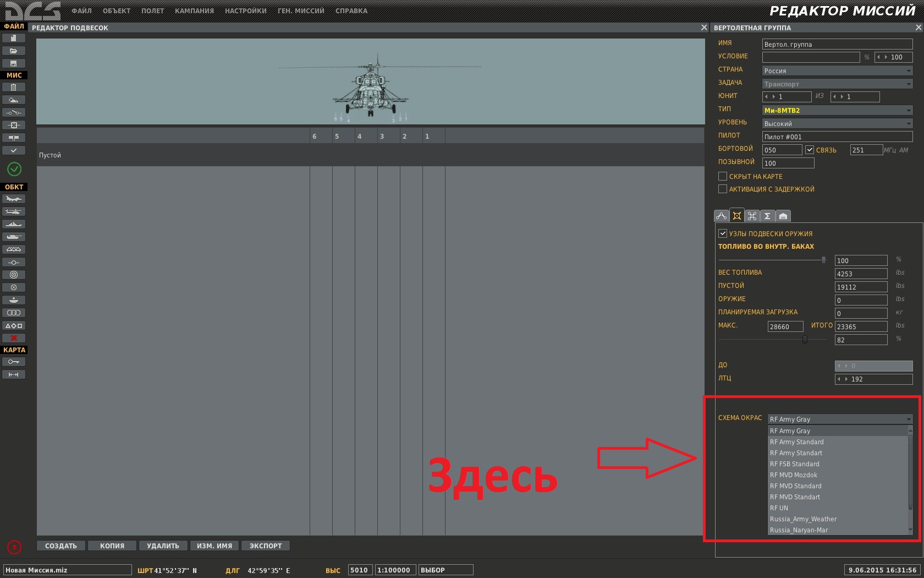Select the ground vehicle tank icon
This screenshot has width=924, height=578.
[x=14, y=237]
